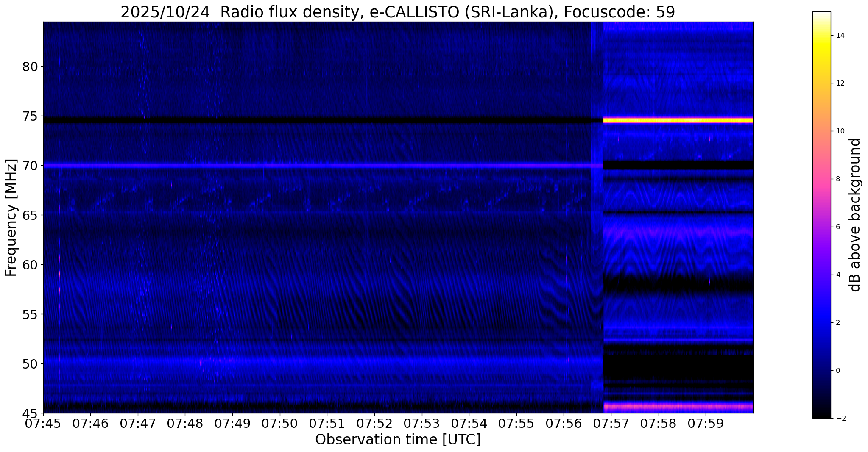Click the 07:50 time tick label

(x=280, y=424)
